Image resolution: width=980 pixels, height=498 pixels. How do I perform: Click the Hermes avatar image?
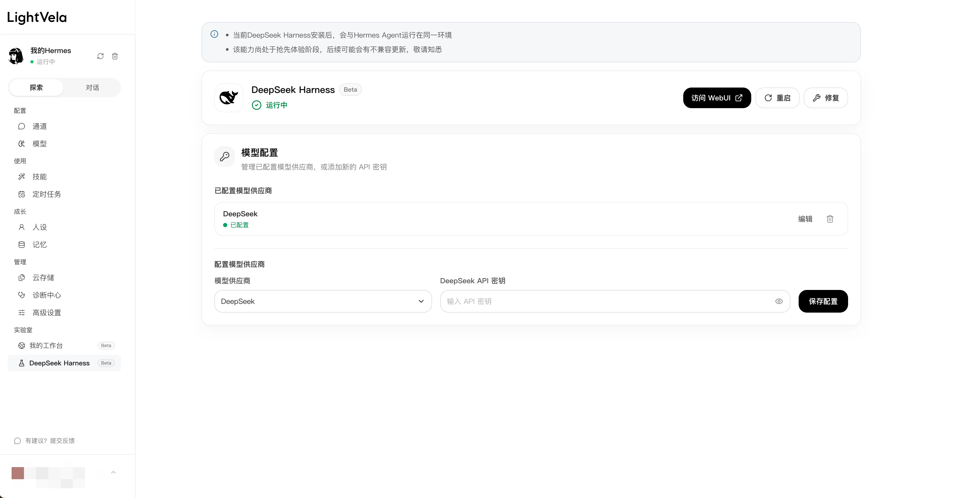pyautogui.click(x=16, y=56)
